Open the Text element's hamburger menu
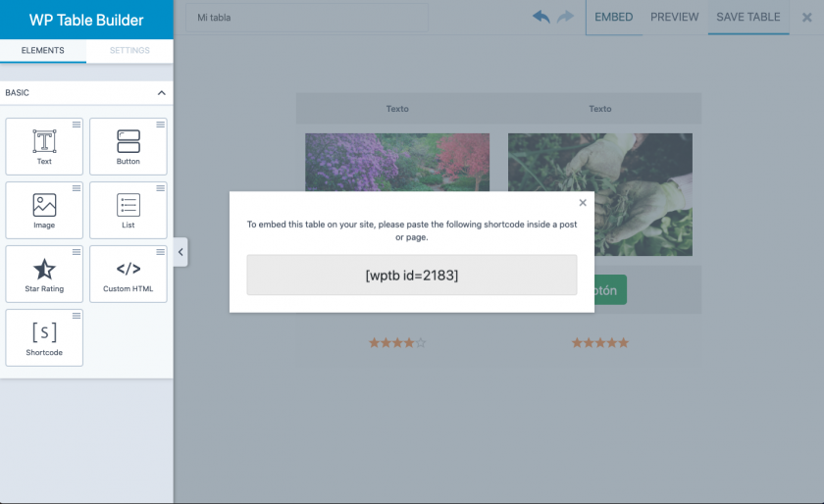The height and width of the screenshot is (504, 824). coord(77,125)
